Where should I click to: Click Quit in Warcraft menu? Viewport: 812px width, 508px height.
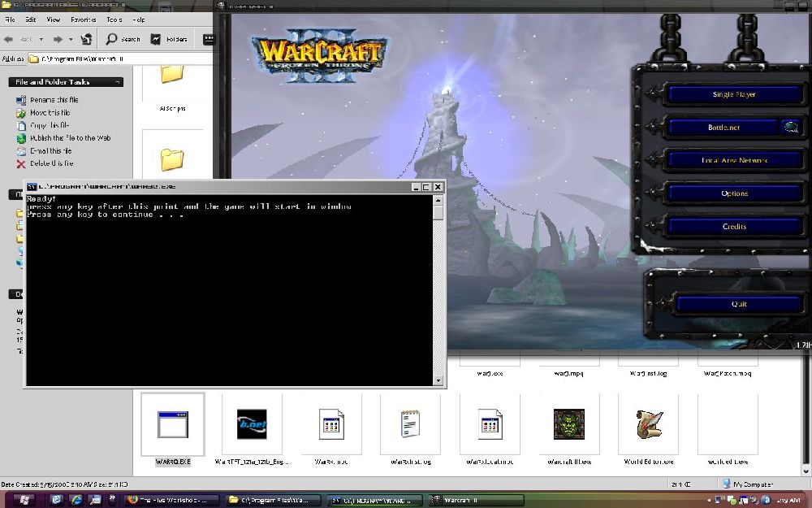click(739, 304)
